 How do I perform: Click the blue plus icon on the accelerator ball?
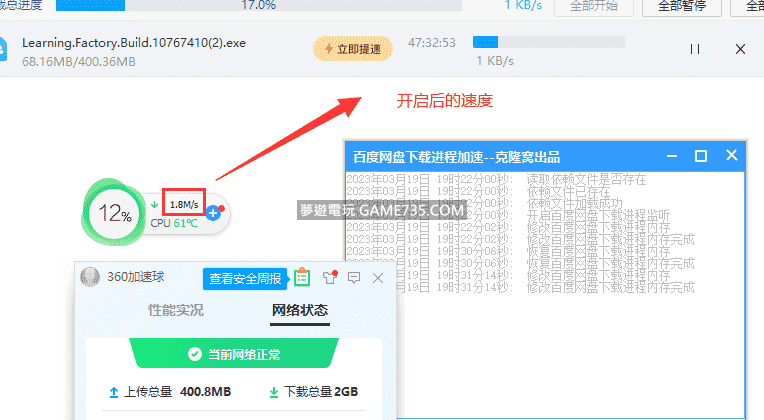213,213
